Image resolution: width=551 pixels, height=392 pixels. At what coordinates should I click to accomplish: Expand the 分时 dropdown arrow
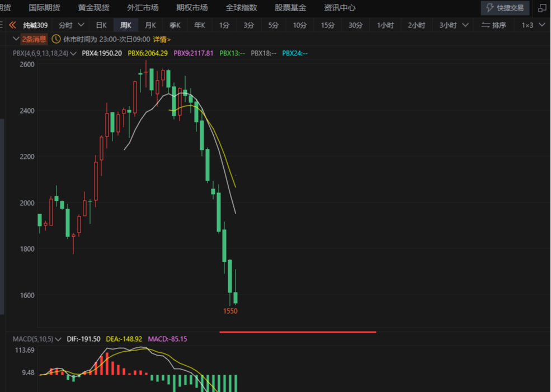[81, 25]
